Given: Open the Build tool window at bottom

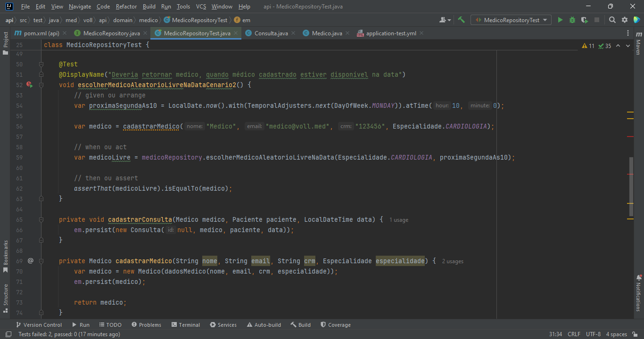Looking at the screenshot, I should point(301,325).
